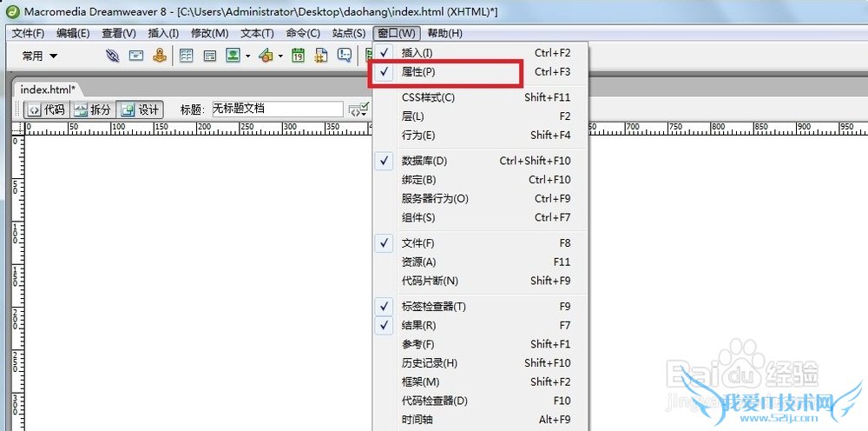Close the open 窗口(W) menu

pos(397,33)
